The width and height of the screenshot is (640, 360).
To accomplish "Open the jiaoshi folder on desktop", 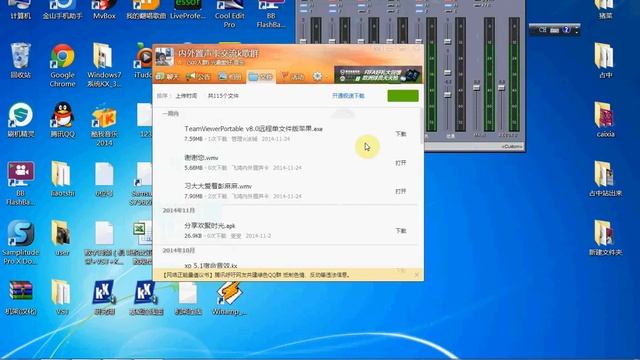I will coord(62,179).
